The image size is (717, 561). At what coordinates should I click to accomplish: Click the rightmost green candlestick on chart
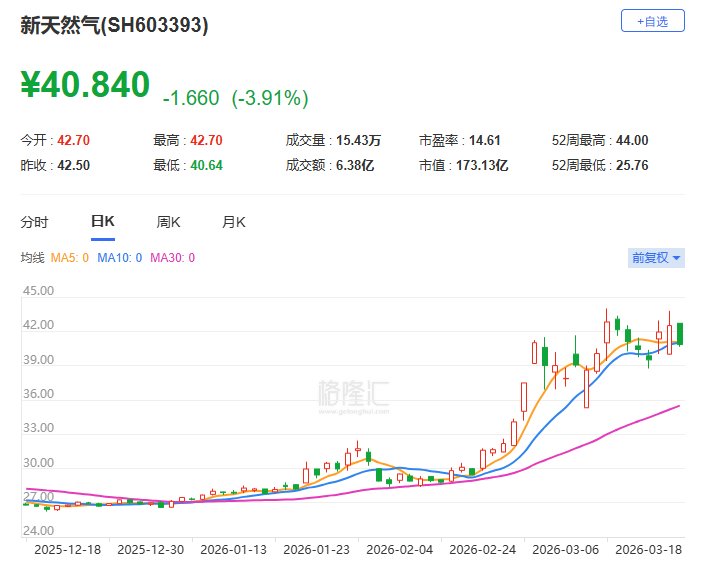(x=680, y=333)
